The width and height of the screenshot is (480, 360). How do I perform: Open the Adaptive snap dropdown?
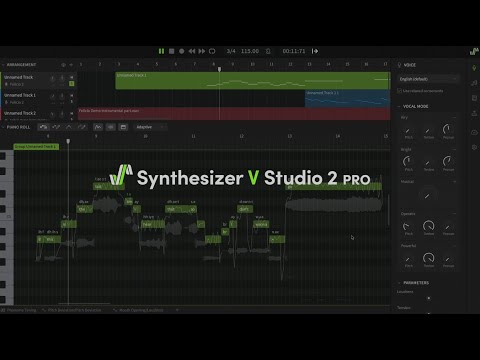pyautogui.click(x=150, y=127)
